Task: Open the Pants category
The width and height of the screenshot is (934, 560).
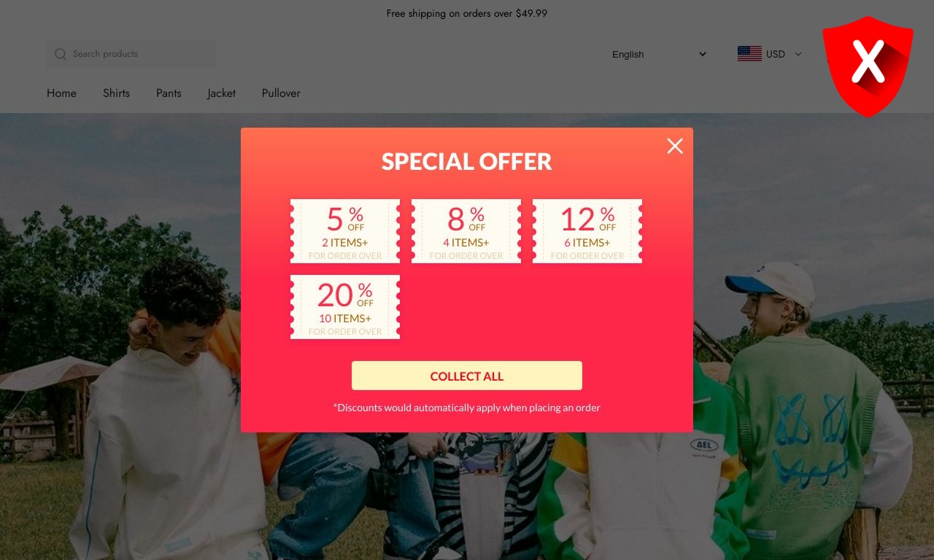Action: point(169,93)
